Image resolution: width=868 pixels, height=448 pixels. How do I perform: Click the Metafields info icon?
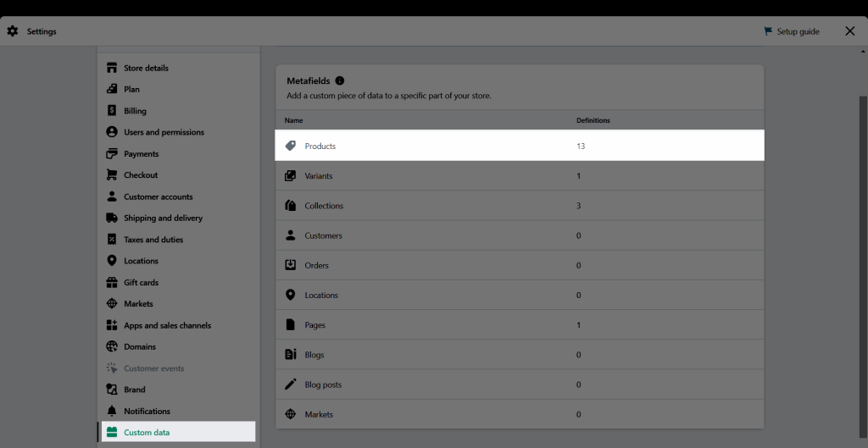pyautogui.click(x=339, y=80)
